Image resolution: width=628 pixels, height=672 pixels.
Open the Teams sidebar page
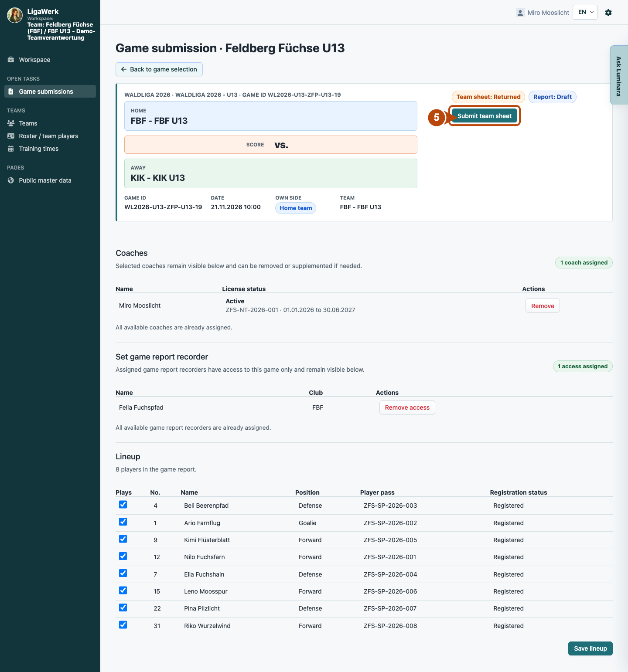click(x=50, y=123)
